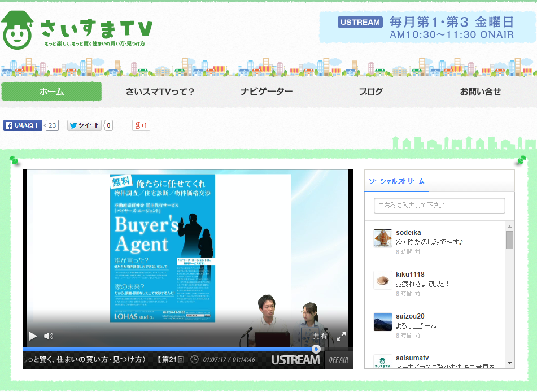
Task: Mute the video with the speaker icon
Action: pos(49,336)
